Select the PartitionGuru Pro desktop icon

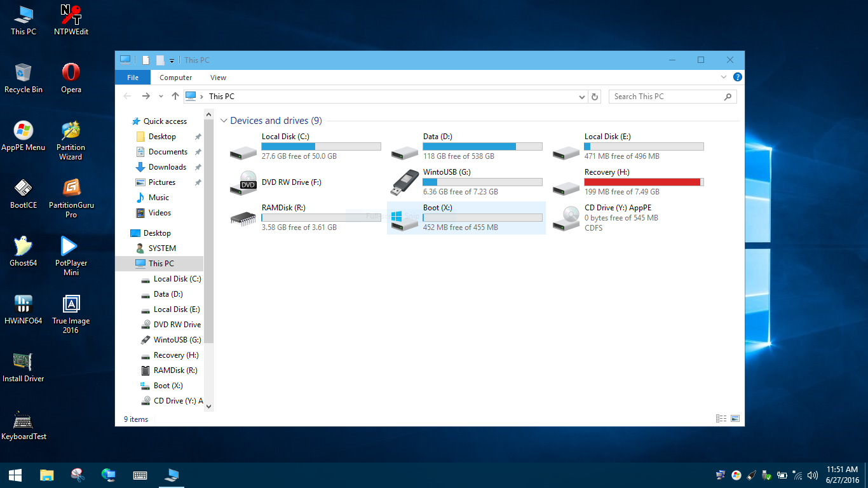pyautogui.click(x=71, y=198)
